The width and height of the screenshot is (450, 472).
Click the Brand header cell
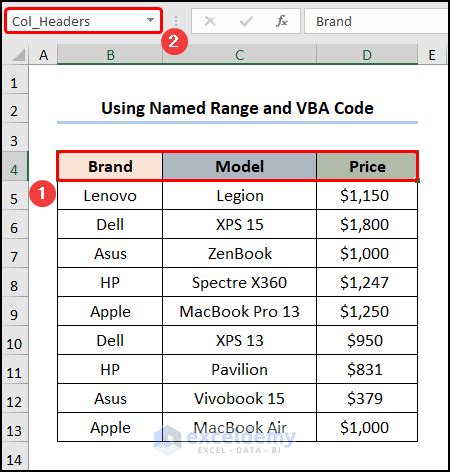(x=110, y=166)
